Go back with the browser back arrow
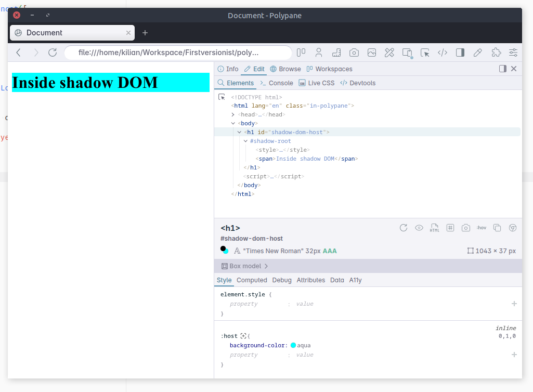533x392 pixels. pos(19,53)
